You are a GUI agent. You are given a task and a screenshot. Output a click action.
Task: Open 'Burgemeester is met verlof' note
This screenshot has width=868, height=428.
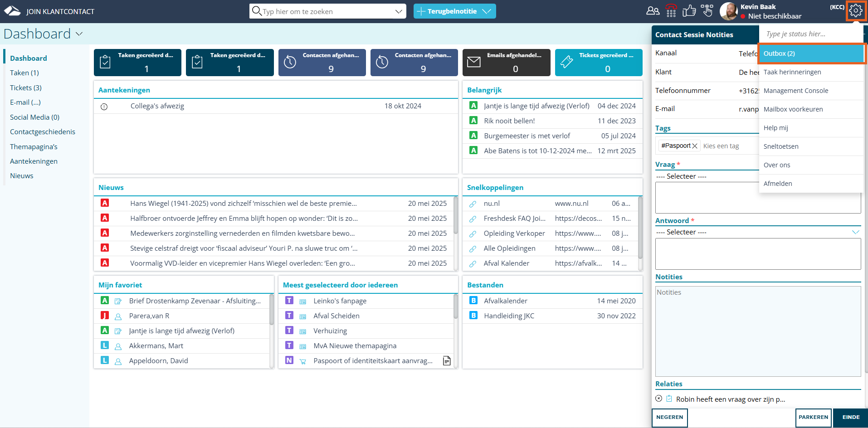tap(527, 136)
